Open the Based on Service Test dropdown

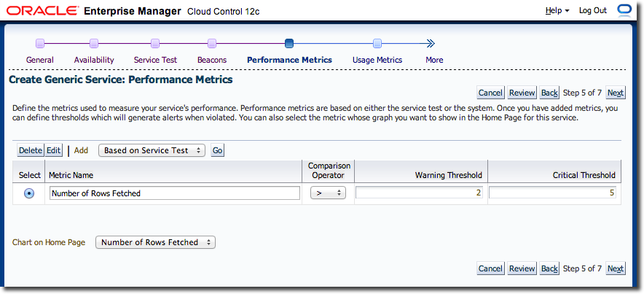(x=152, y=150)
